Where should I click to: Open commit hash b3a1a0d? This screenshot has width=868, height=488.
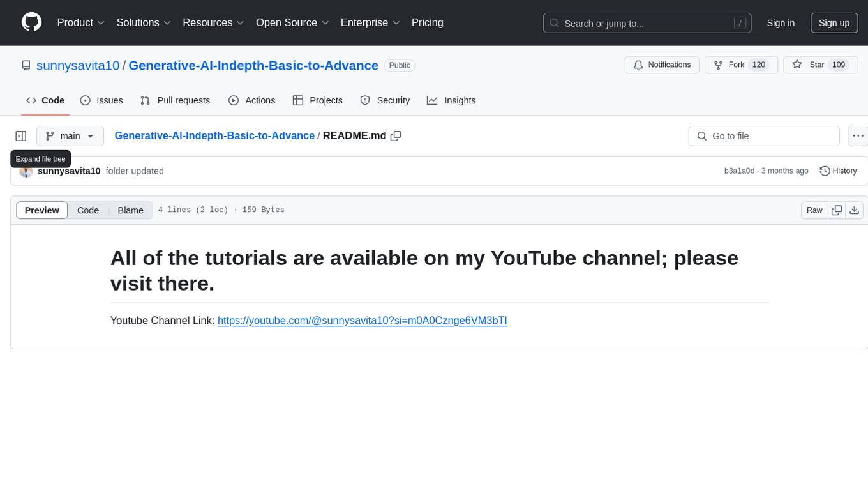coord(739,171)
